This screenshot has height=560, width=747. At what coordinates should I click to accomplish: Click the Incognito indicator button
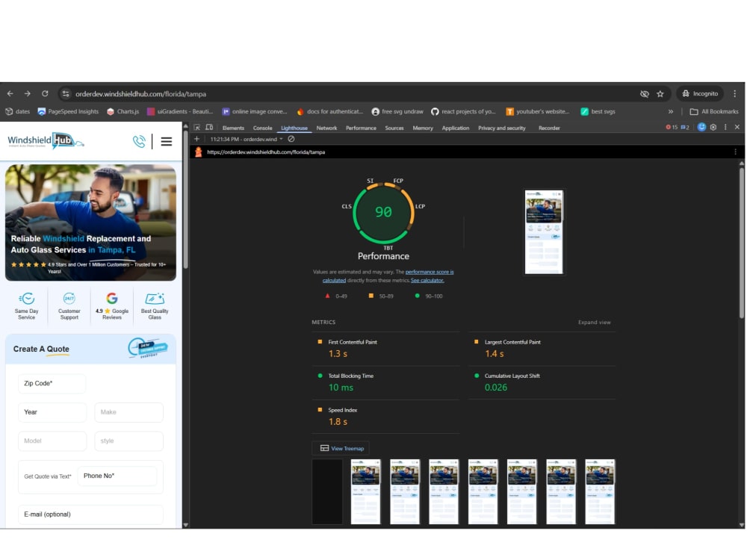coord(700,94)
